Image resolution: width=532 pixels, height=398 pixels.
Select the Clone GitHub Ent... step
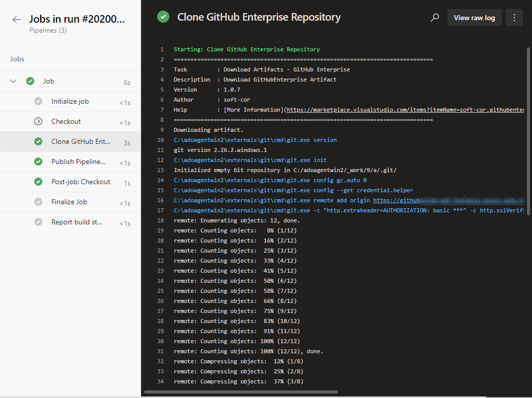pyautogui.click(x=70, y=141)
